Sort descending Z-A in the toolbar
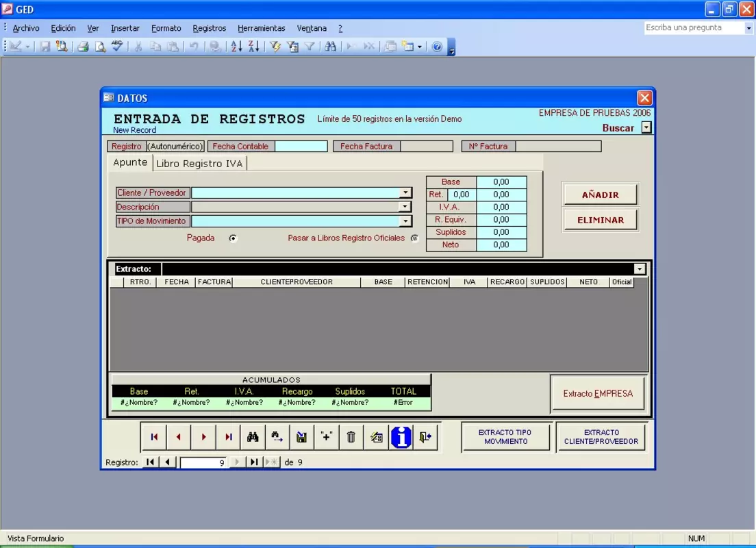 pyautogui.click(x=253, y=47)
